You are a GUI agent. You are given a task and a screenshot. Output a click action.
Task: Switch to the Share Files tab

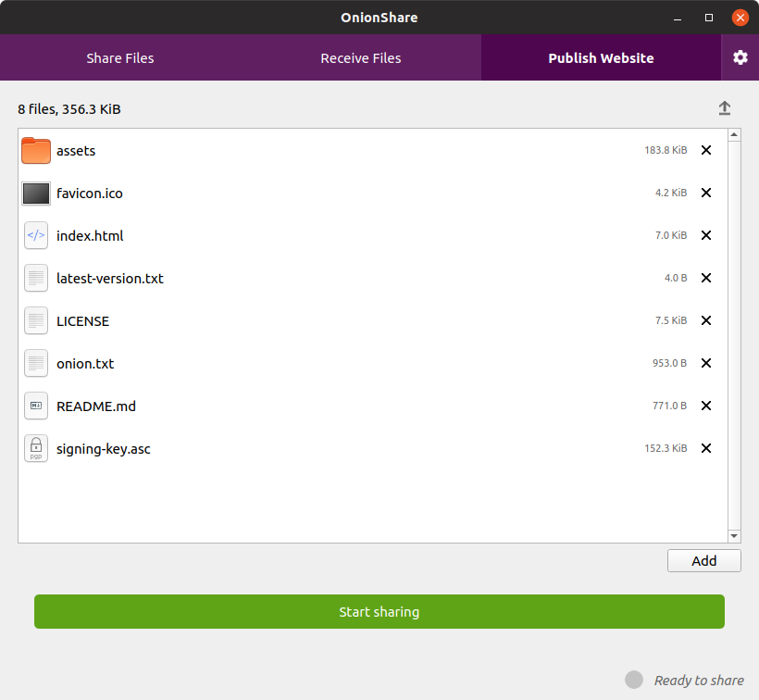click(x=119, y=57)
